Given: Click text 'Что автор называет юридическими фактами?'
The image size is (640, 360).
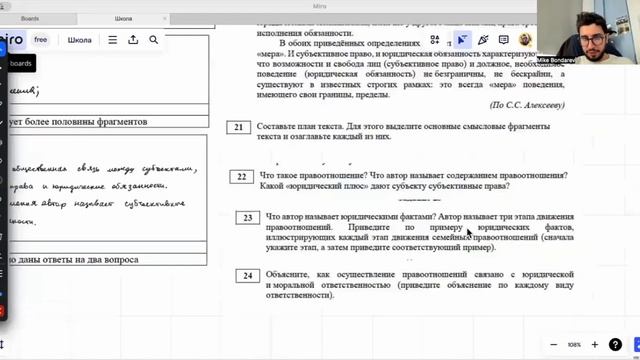Looking at the screenshot, I should pos(351,216).
